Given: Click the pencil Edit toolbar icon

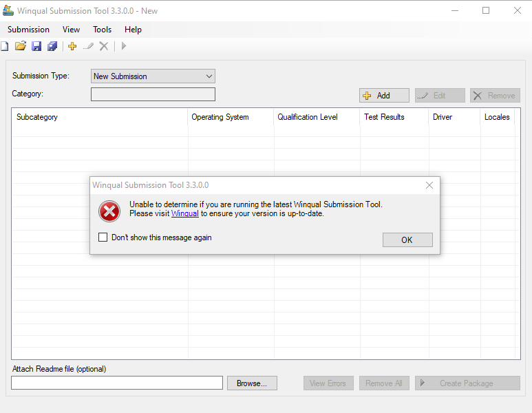Looking at the screenshot, I should coord(88,46).
